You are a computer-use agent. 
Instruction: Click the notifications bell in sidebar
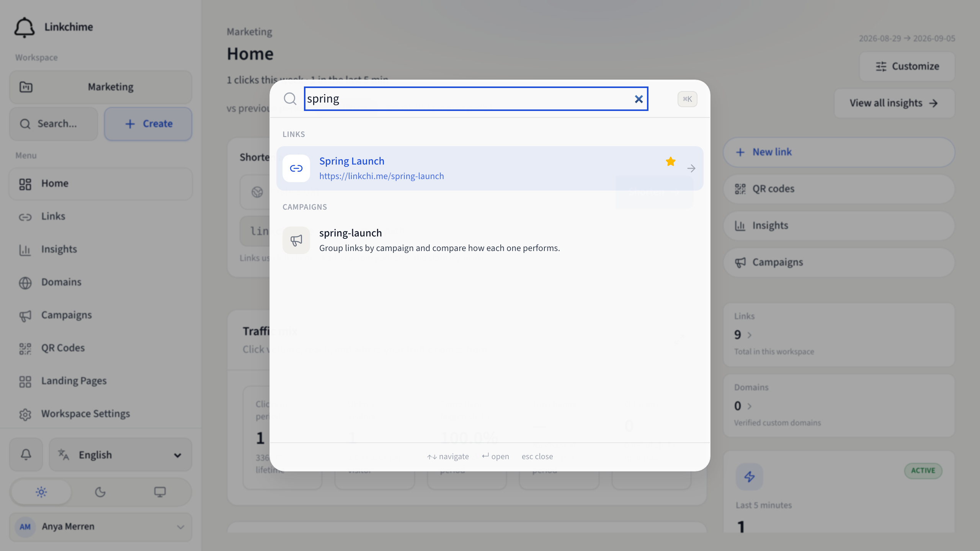click(x=26, y=455)
